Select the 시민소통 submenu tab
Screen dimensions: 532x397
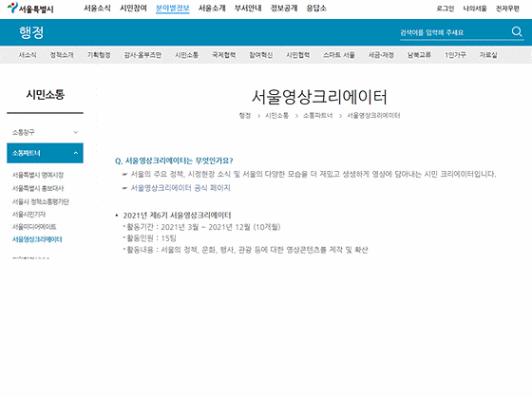pyautogui.click(x=186, y=55)
